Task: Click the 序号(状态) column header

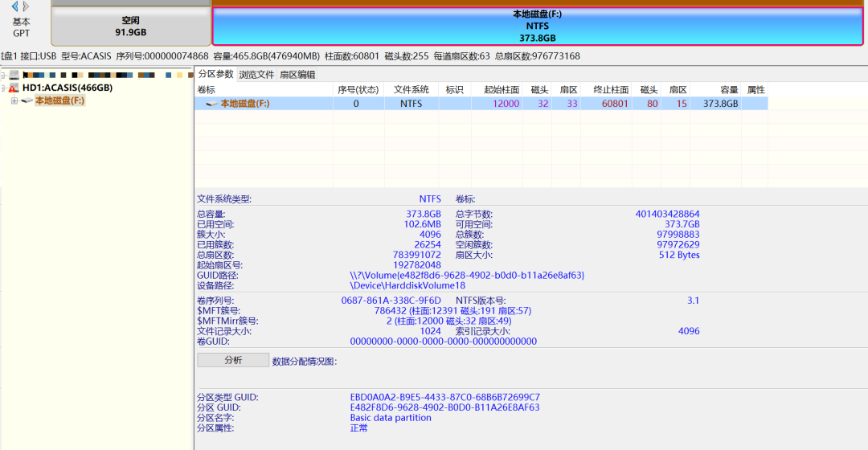Action: pos(358,90)
